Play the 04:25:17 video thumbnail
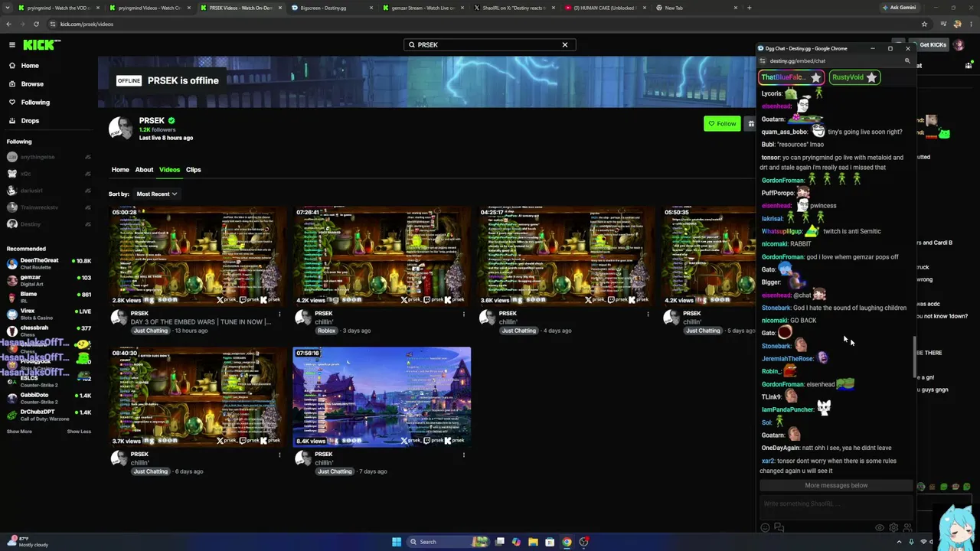 click(567, 256)
